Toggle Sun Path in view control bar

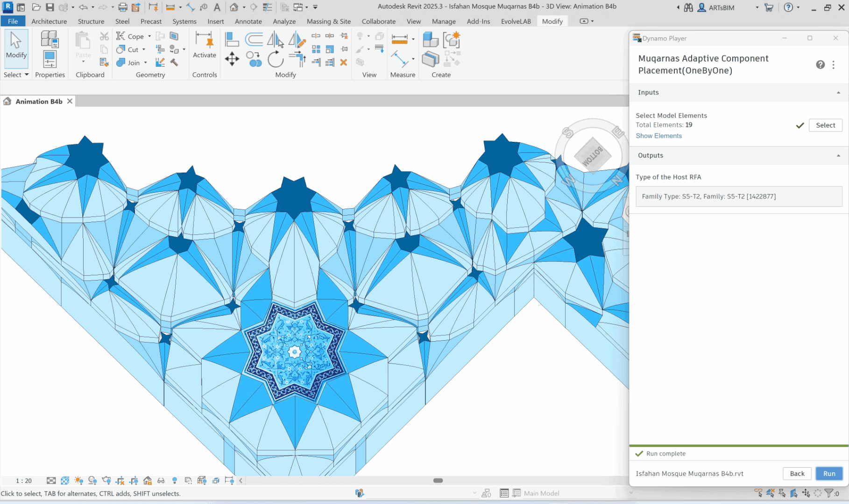point(78,481)
